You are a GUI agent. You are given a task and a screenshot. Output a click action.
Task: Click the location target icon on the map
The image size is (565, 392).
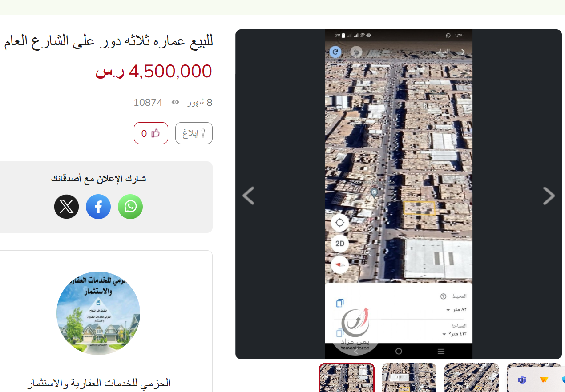coord(340,222)
